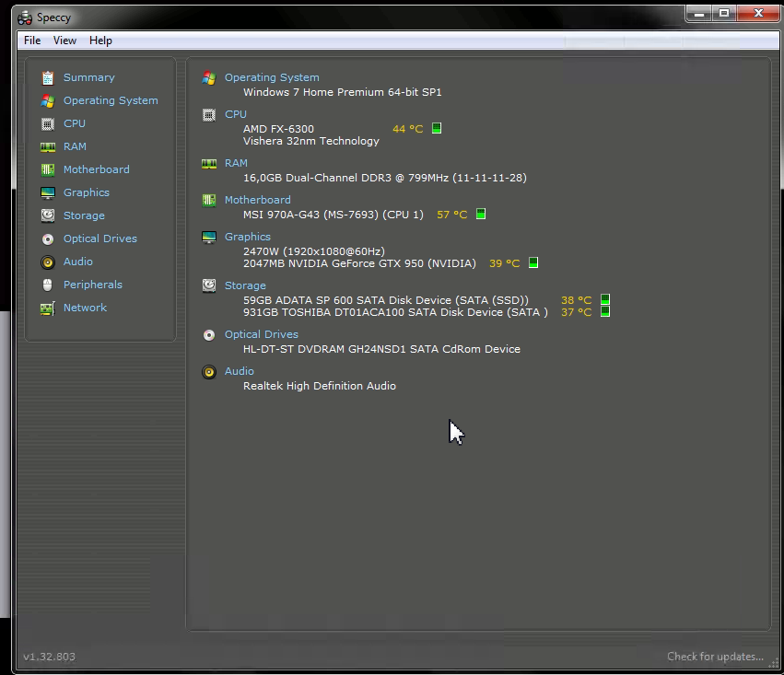Viewport: 784px width, 675px height.
Task: Open the Audio section from sidebar
Action: click(x=78, y=262)
